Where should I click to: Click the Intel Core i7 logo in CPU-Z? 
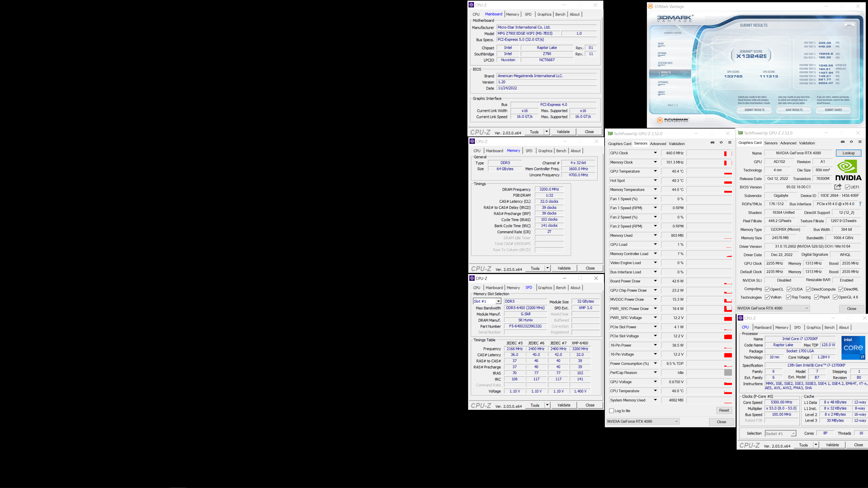coord(853,347)
